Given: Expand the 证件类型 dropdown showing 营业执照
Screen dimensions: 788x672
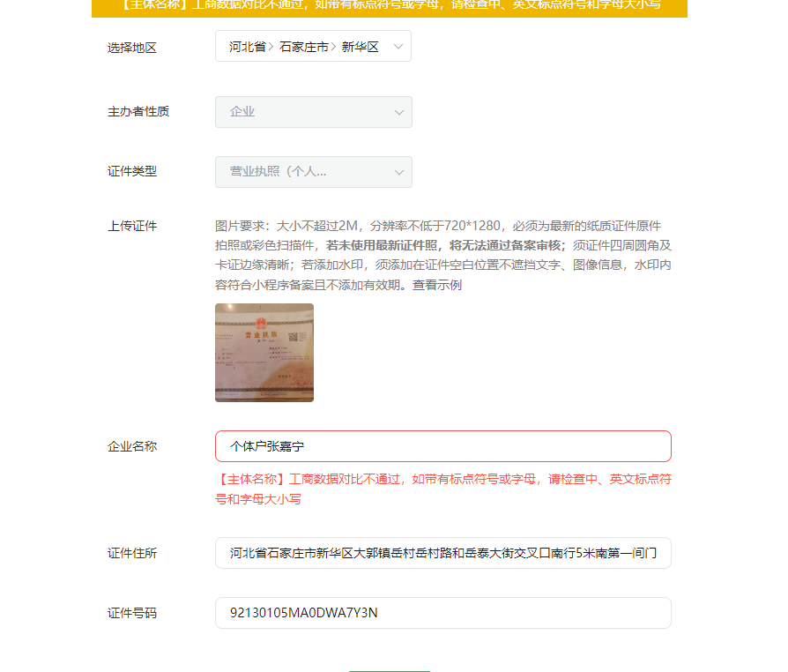Looking at the screenshot, I should coord(314,172).
